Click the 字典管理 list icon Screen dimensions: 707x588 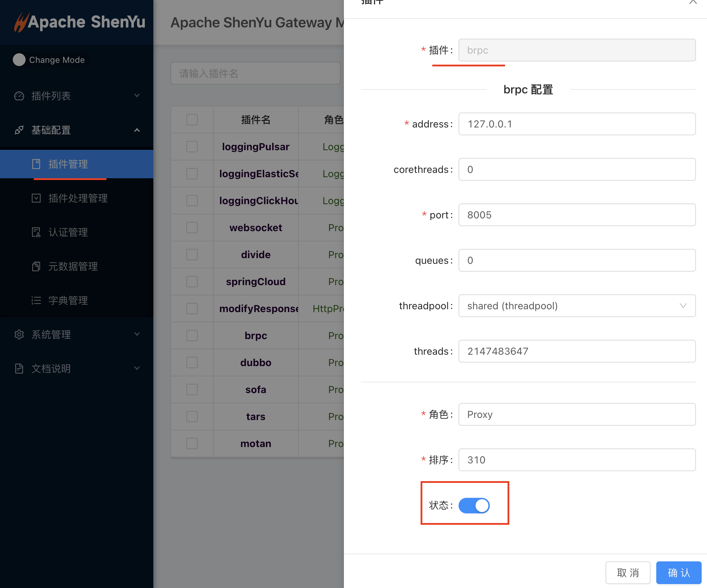pyautogui.click(x=36, y=300)
